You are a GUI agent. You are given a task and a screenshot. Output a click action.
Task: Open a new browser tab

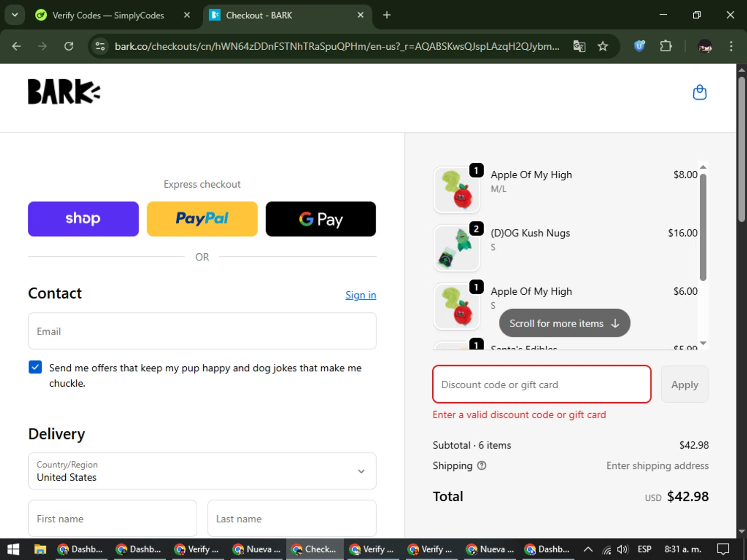[x=387, y=15]
